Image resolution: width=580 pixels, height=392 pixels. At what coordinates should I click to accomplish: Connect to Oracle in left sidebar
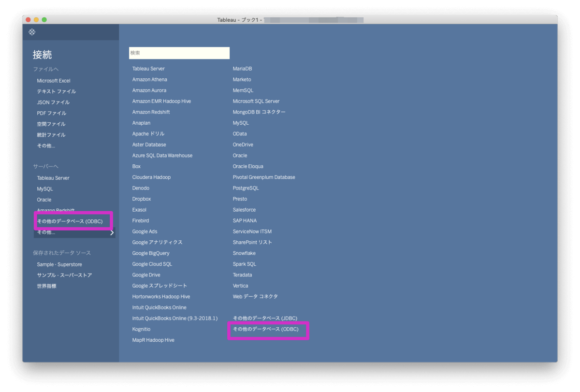point(44,200)
